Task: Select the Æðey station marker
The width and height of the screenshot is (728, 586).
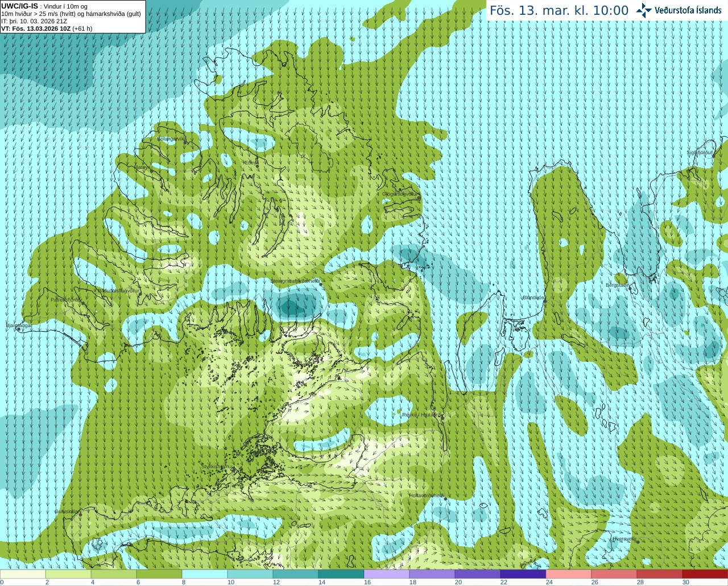Action: [x=257, y=166]
